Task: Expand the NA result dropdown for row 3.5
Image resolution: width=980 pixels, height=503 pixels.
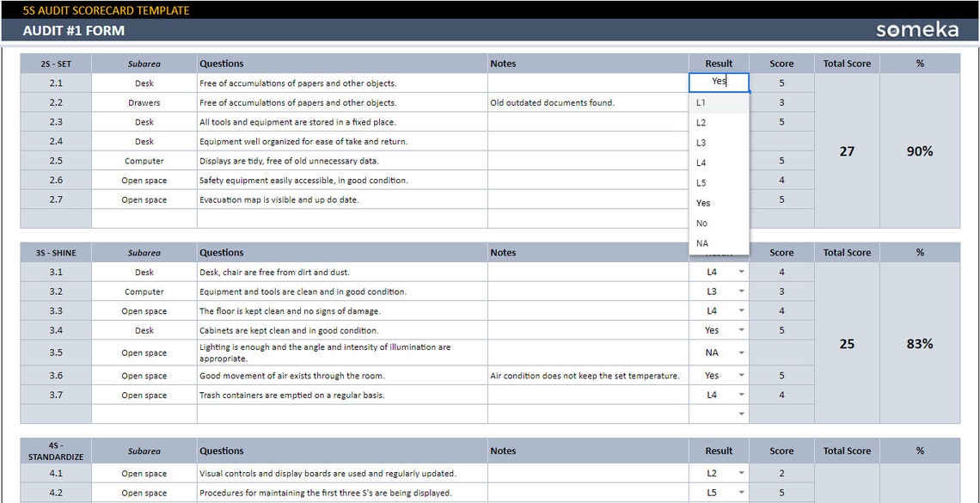Action: point(741,353)
